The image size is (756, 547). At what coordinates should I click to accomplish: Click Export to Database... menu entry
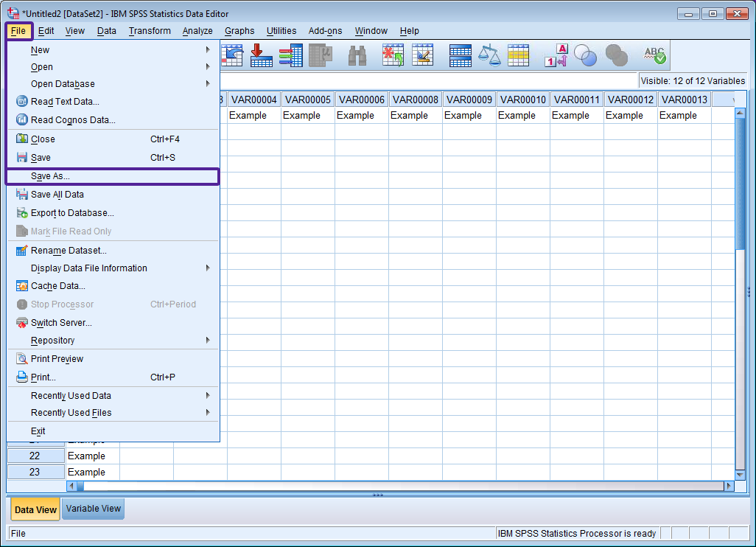[x=72, y=213]
